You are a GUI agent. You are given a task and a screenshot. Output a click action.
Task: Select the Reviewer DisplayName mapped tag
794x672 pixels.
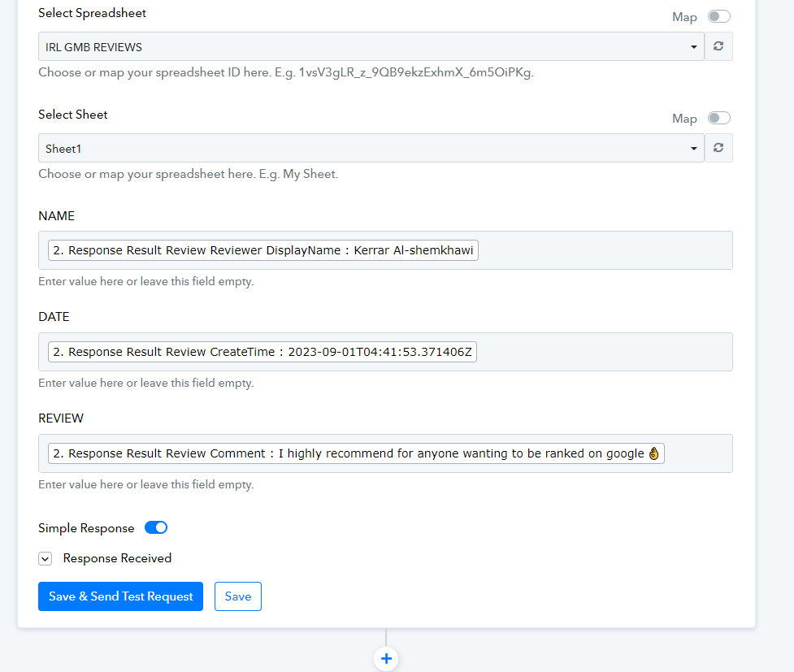click(x=263, y=250)
